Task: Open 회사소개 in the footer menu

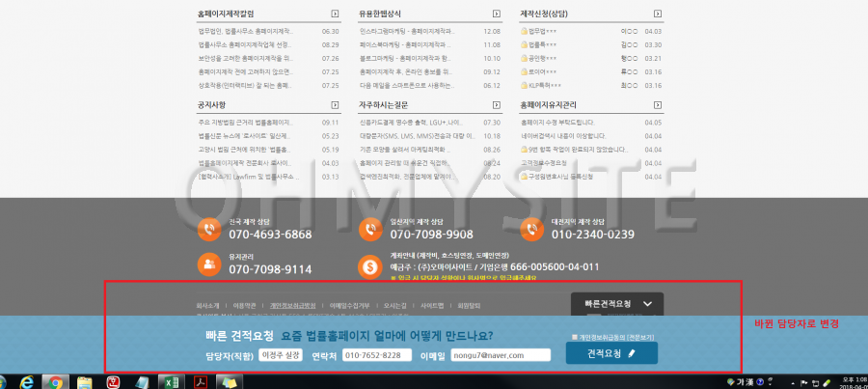Action: click(209, 304)
